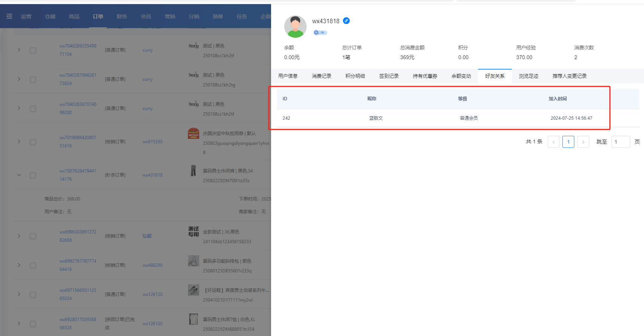644x336 pixels.
Task: Click the blue link badge beside wx431818
Action: click(346, 21)
